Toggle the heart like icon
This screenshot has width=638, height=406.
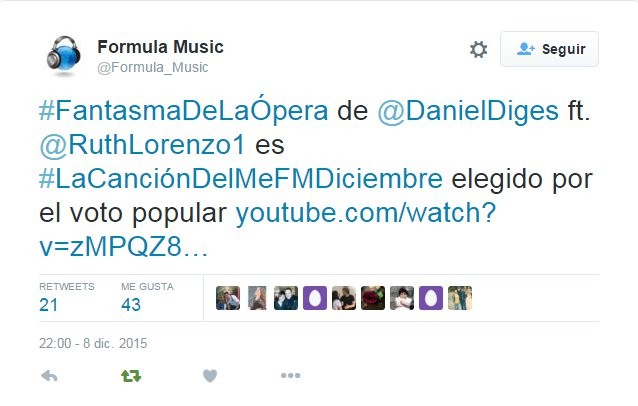tap(210, 376)
